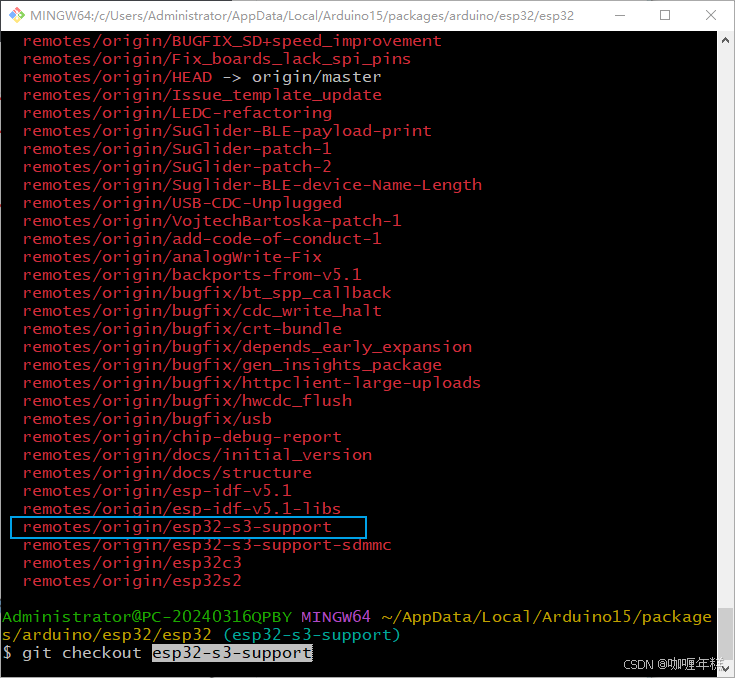Click line remotes/origin/SuGlider-patch-2
The image size is (735, 678).
(177, 167)
